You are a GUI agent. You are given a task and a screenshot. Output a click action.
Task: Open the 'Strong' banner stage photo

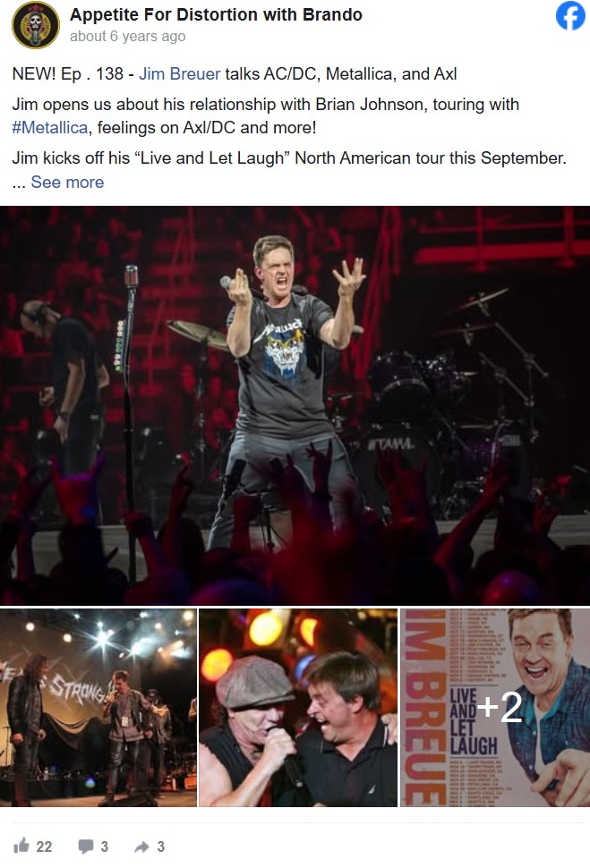[x=98, y=708]
